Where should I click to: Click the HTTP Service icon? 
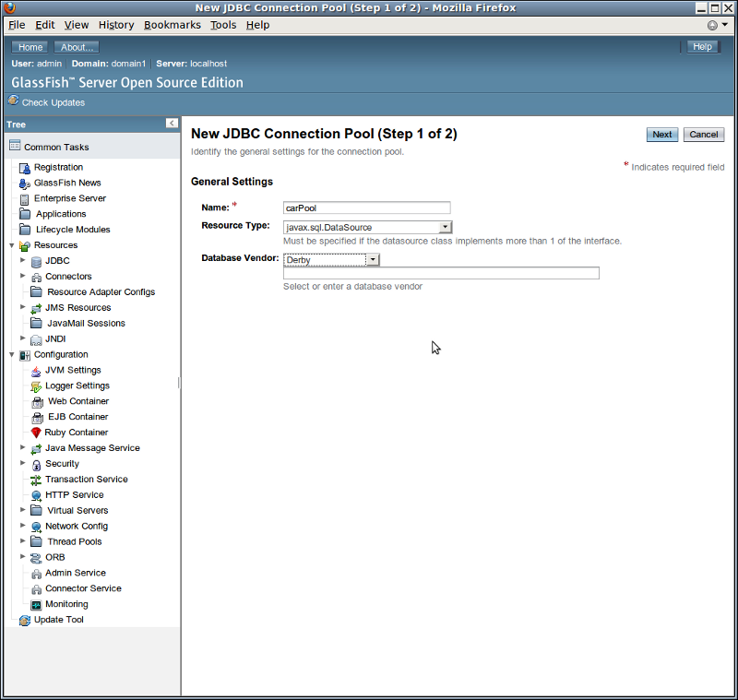36,495
